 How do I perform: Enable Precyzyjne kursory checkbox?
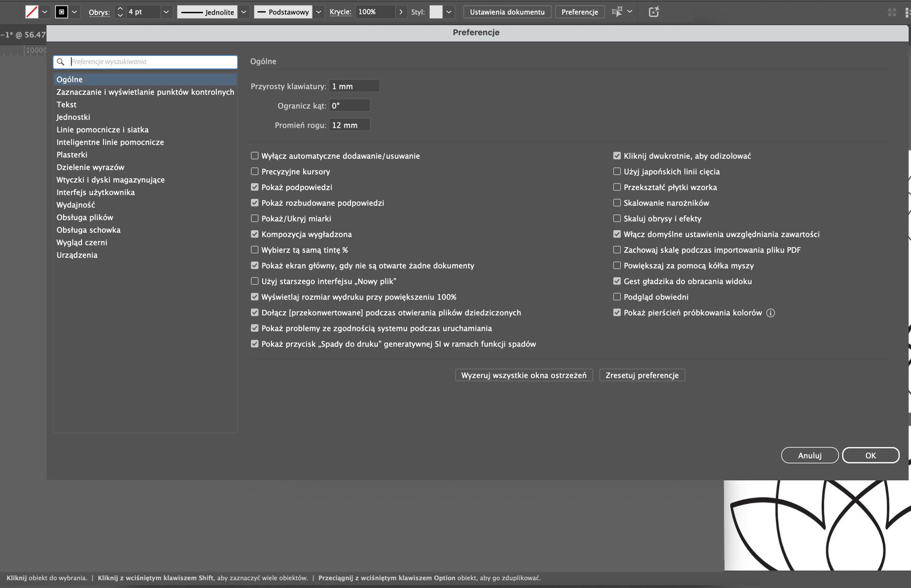[255, 172]
